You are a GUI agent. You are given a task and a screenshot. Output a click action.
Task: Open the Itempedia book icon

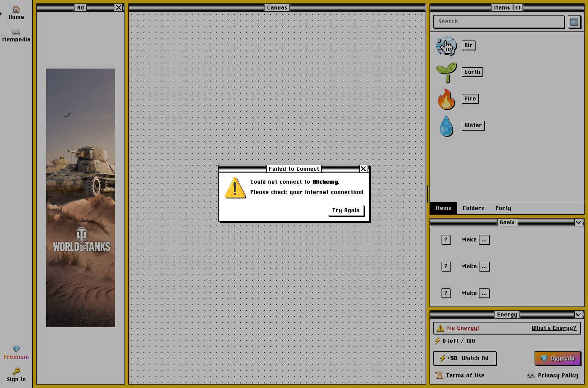[16, 31]
